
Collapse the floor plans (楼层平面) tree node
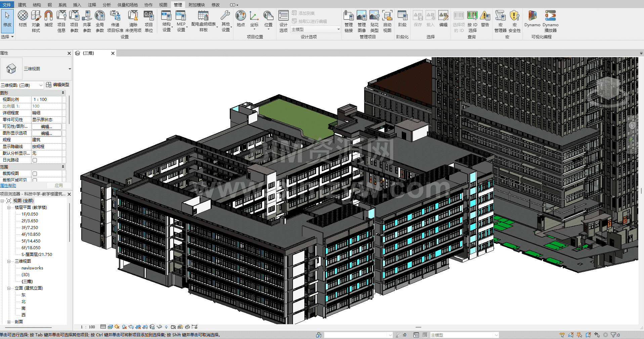tap(9, 208)
